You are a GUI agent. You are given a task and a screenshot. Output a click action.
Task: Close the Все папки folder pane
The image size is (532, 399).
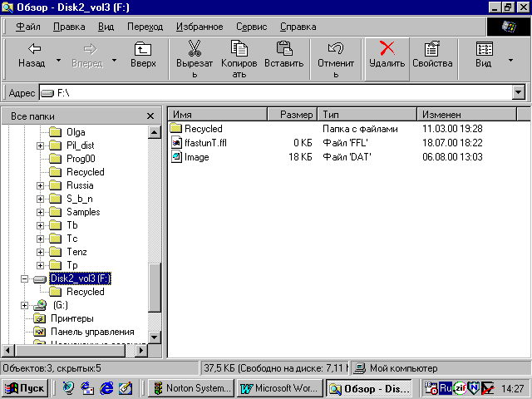coord(150,116)
